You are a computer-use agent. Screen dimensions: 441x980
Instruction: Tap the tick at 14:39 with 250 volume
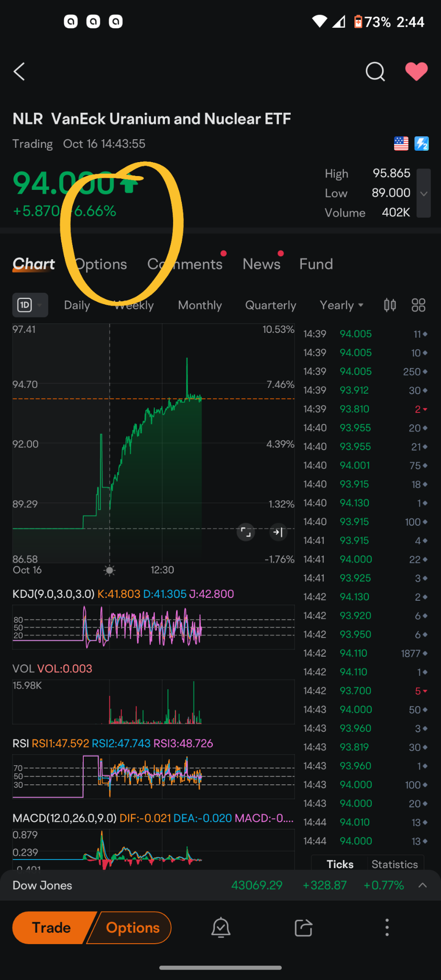coord(365,372)
